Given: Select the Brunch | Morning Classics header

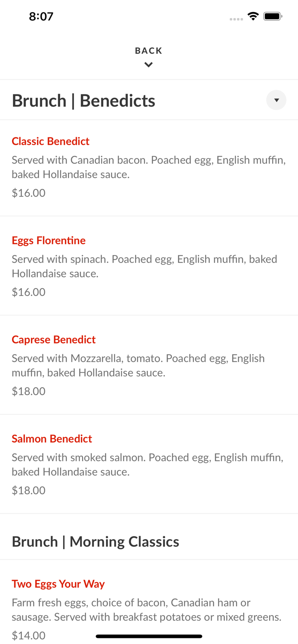Looking at the screenshot, I should [95, 542].
